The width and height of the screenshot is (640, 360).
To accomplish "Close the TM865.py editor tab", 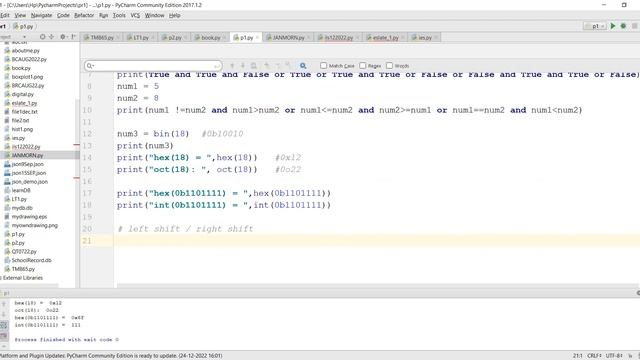I will 118,38.
